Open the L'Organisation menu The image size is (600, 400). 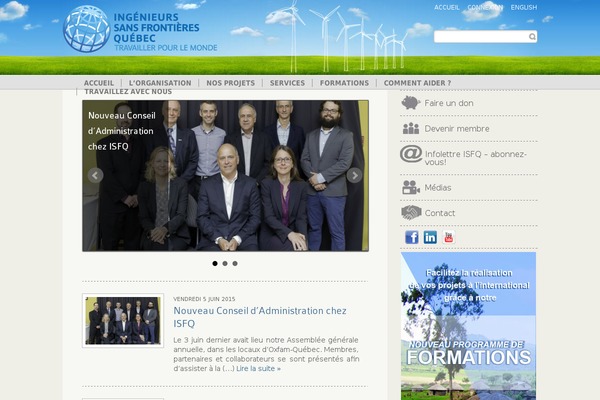tap(160, 83)
